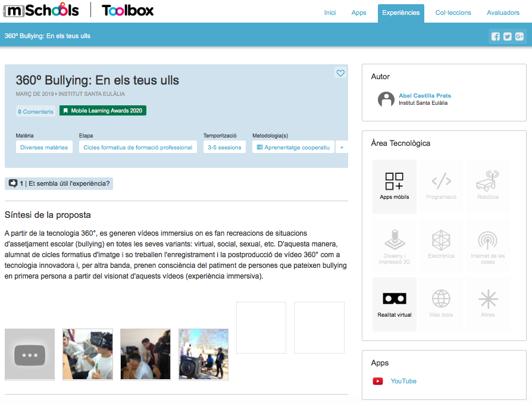Open the video placeholder thumbnail
532x403 pixels.
pos(30,354)
